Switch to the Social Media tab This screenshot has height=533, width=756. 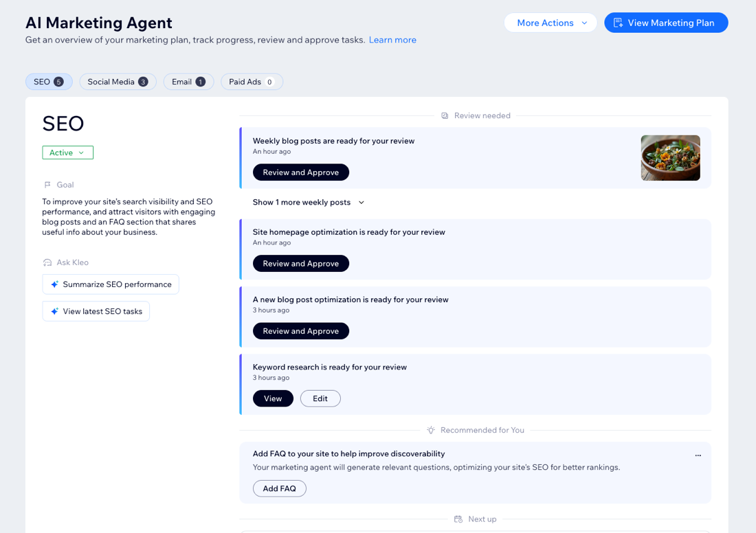click(118, 81)
